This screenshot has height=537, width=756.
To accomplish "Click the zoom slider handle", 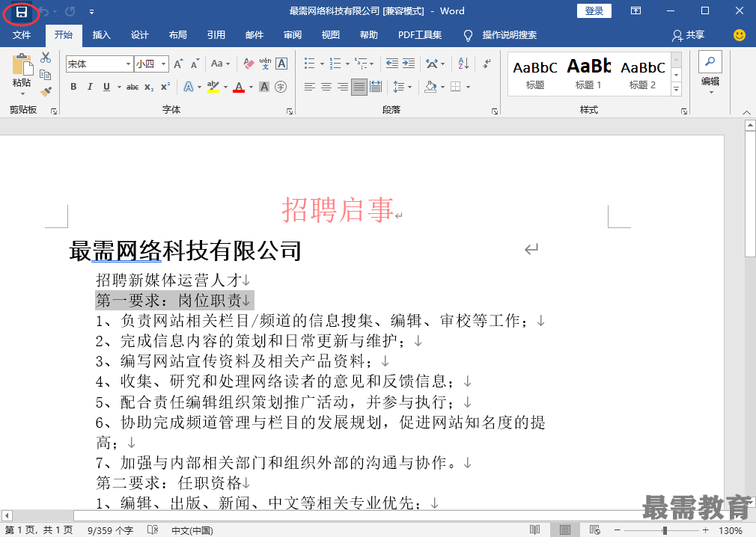I will coord(665,530).
